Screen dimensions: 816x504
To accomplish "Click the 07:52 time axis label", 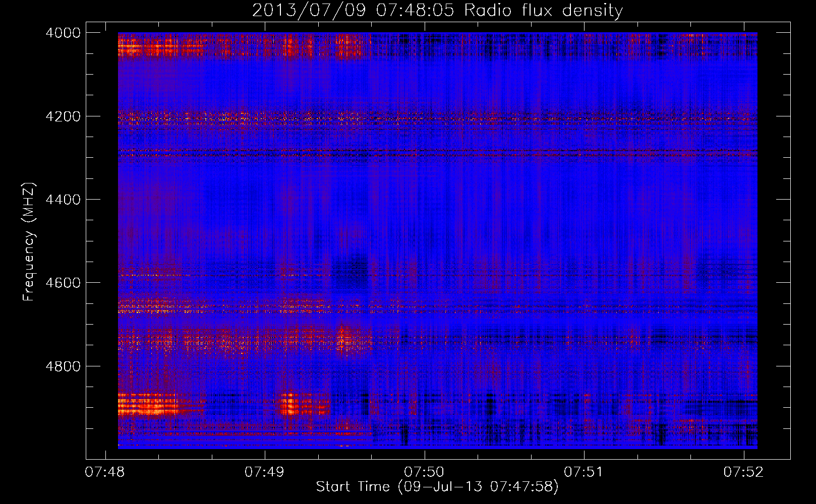I will (x=743, y=472).
